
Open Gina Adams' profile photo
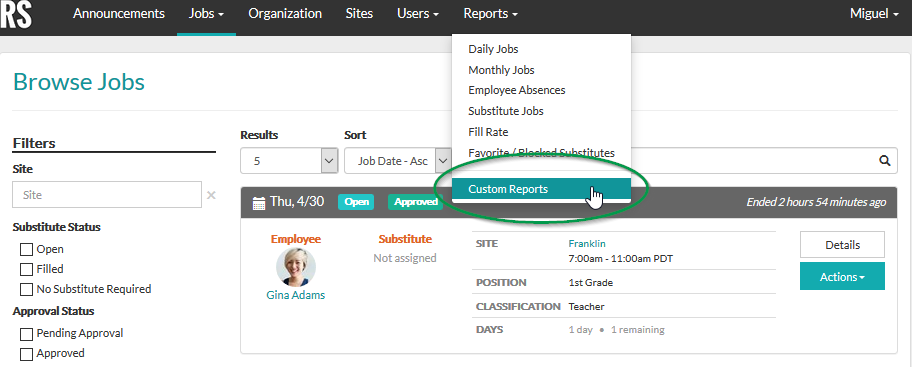295,268
